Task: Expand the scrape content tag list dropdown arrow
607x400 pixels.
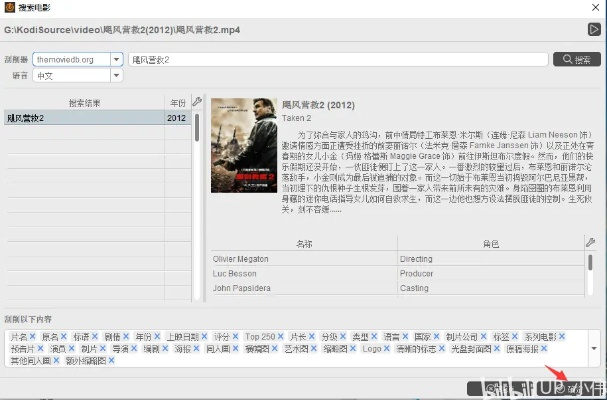Action: pos(594,348)
